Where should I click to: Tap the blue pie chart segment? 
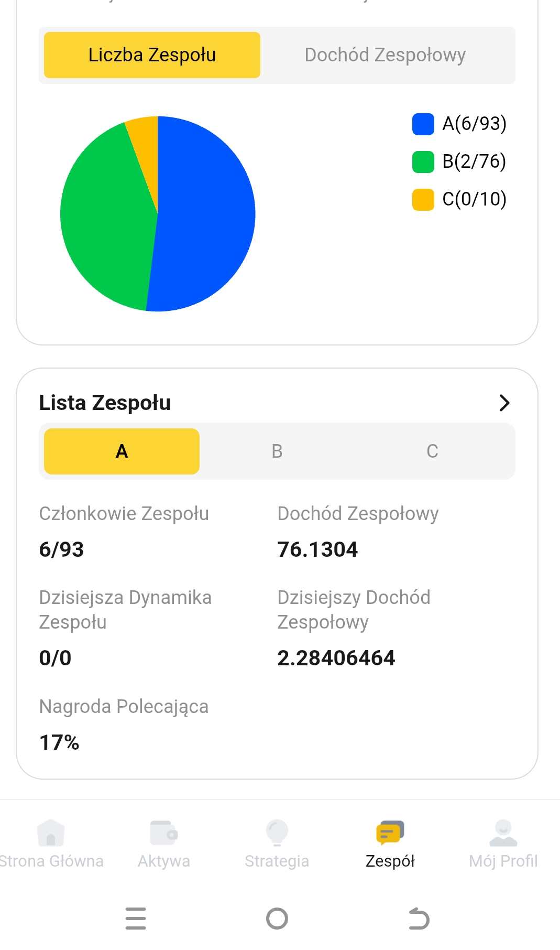point(204,215)
